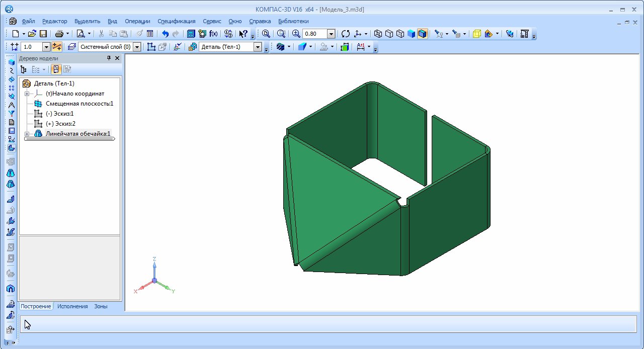
Task: Click the Open file folder icon
Action: (x=32, y=34)
